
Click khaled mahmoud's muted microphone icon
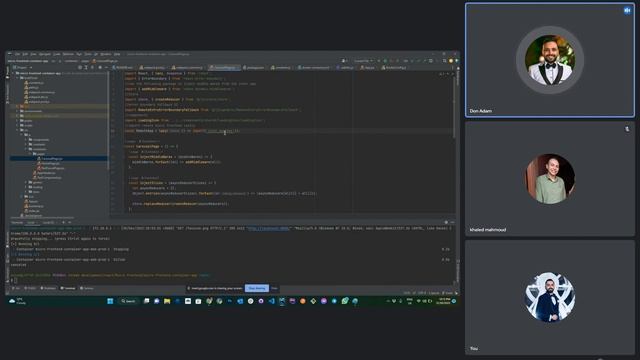(x=627, y=129)
